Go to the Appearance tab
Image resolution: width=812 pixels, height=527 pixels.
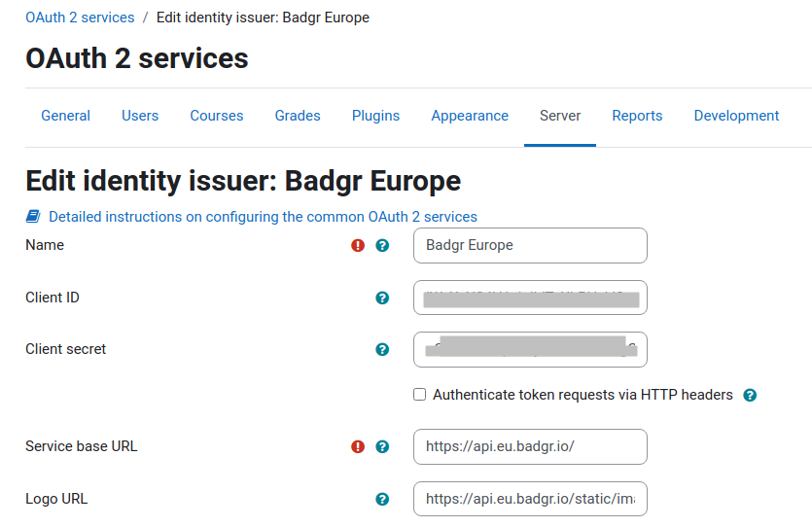[x=470, y=116]
